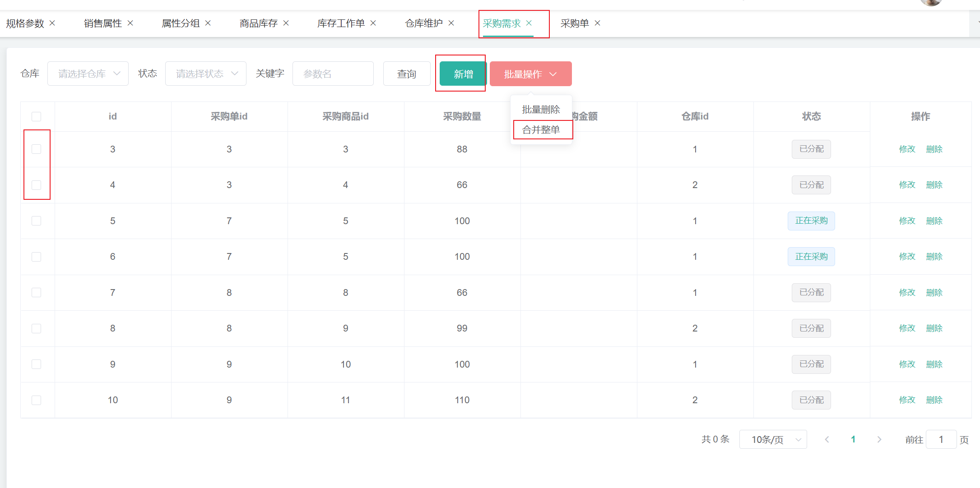Tick the checkbox for row with id 4

pos(37,185)
